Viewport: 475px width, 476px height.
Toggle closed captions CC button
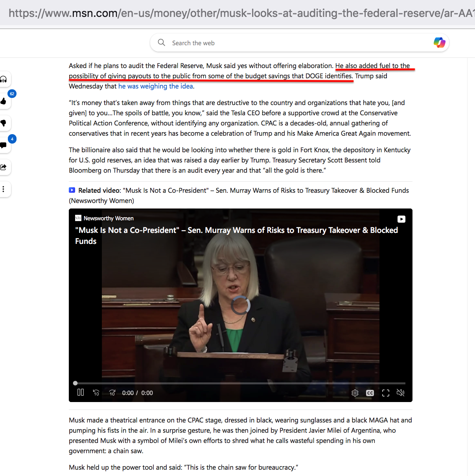coord(370,393)
